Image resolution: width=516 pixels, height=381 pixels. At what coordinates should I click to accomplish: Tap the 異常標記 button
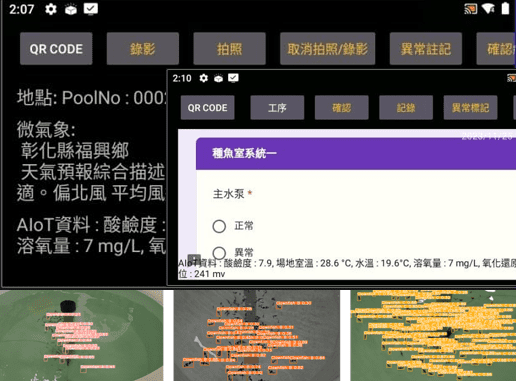[x=471, y=108]
